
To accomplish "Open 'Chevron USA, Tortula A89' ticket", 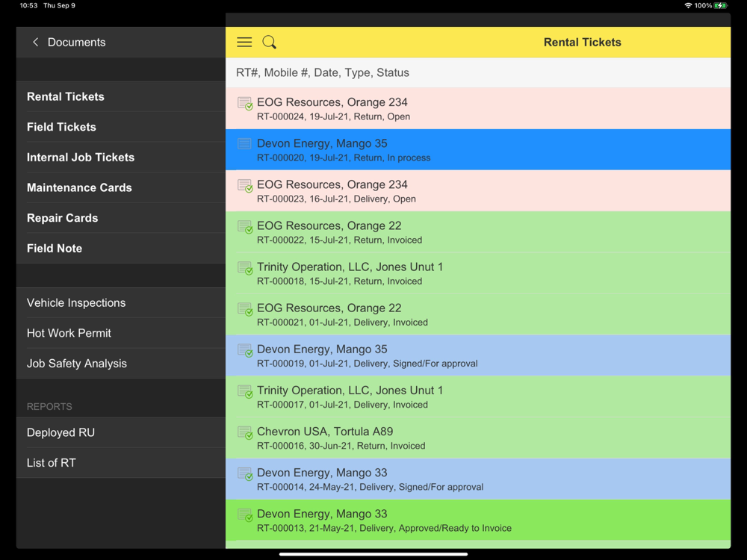I will [x=478, y=438].
